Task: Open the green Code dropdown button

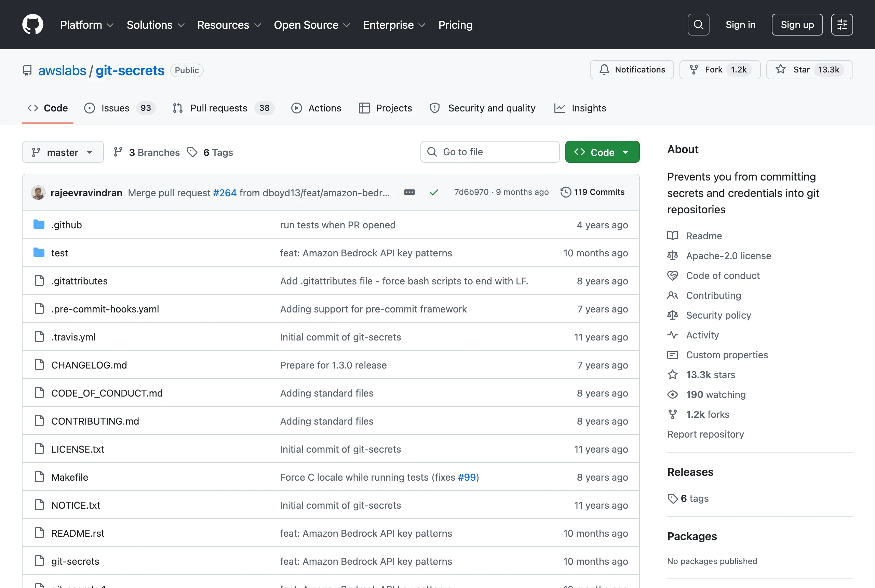Action: click(602, 152)
